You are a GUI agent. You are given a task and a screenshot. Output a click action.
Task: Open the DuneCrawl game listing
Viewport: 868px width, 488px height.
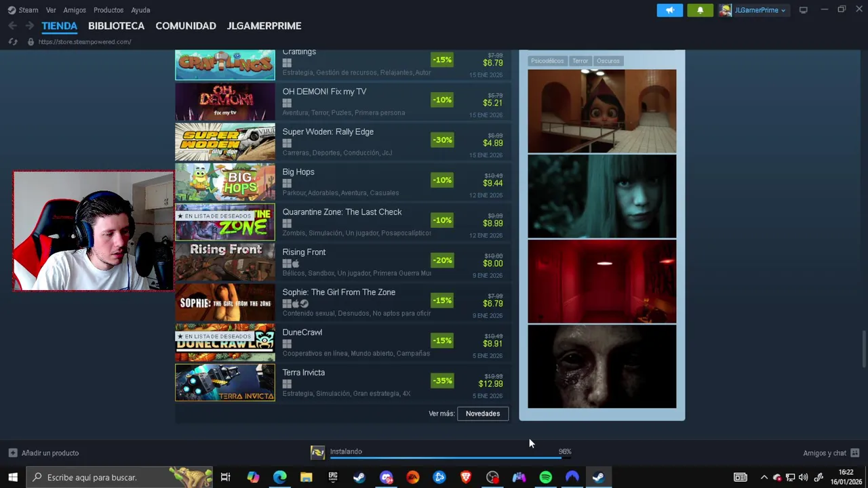342,342
